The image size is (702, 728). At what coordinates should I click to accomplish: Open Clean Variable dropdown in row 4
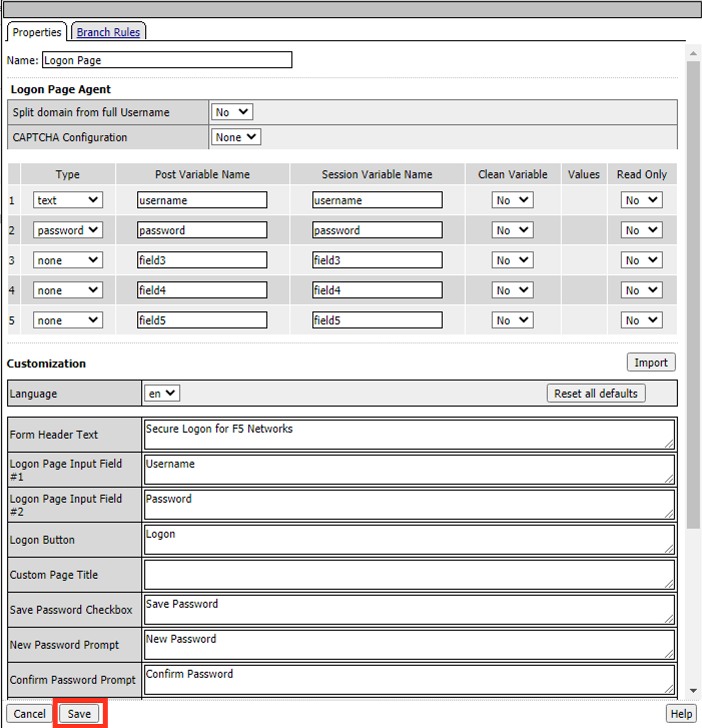pos(512,290)
